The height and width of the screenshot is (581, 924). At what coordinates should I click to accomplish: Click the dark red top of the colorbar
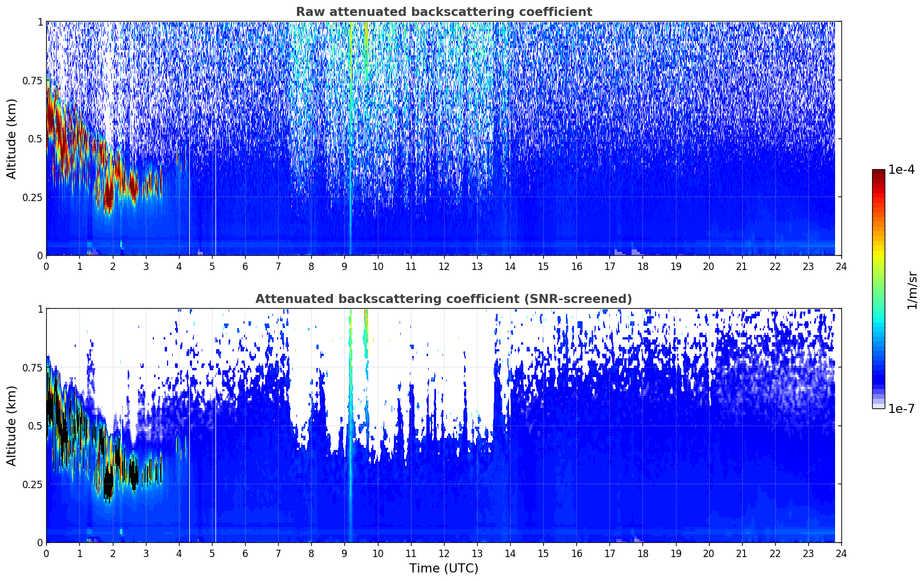(878, 174)
